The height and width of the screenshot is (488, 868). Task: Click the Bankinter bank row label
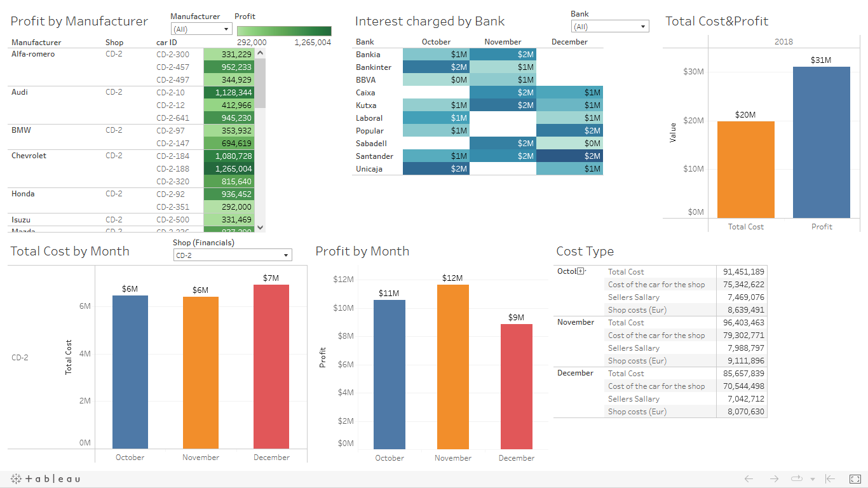click(x=374, y=67)
